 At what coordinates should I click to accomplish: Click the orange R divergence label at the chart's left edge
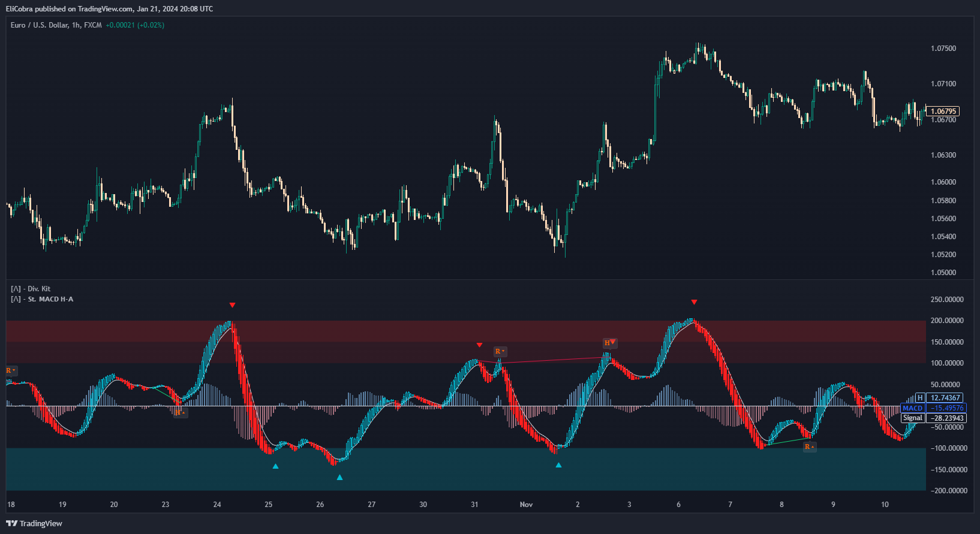click(11, 370)
